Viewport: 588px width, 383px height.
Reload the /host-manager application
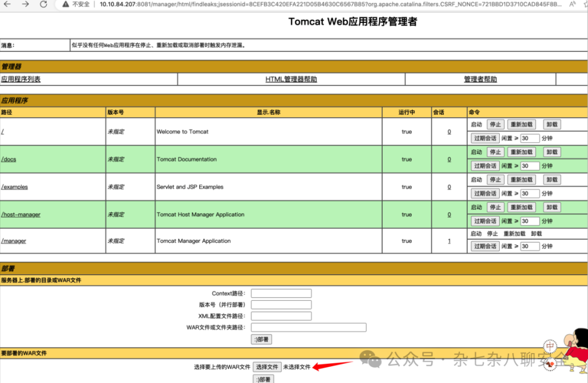coord(521,207)
